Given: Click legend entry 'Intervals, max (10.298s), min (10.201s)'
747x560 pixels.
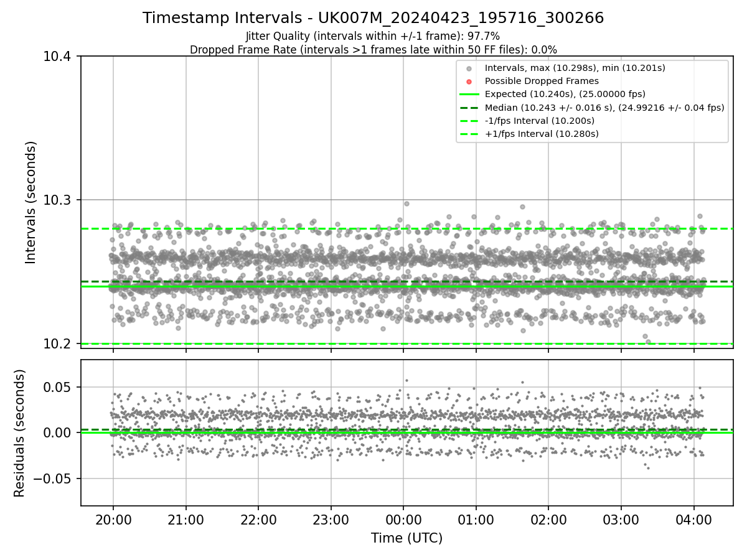Looking at the screenshot, I should (576, 68).
